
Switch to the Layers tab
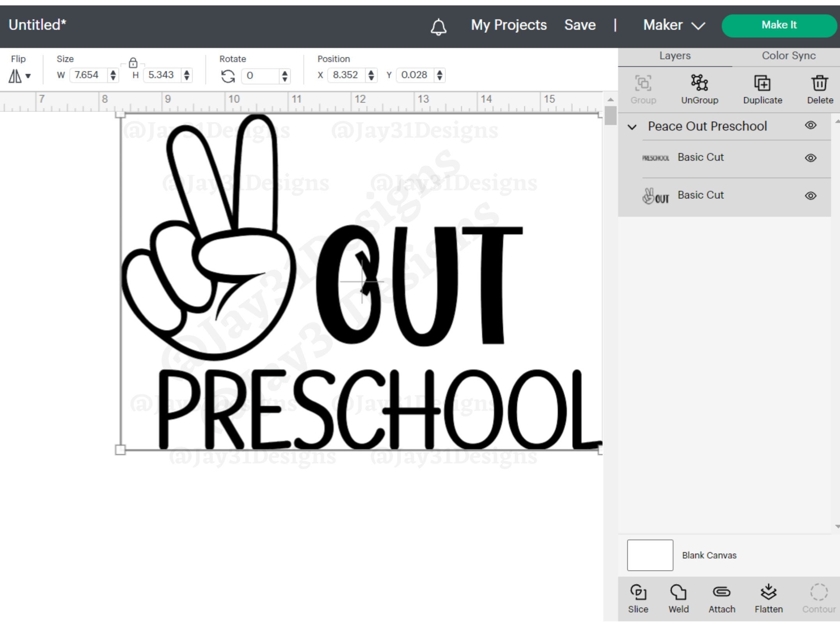tap(675, 55)
